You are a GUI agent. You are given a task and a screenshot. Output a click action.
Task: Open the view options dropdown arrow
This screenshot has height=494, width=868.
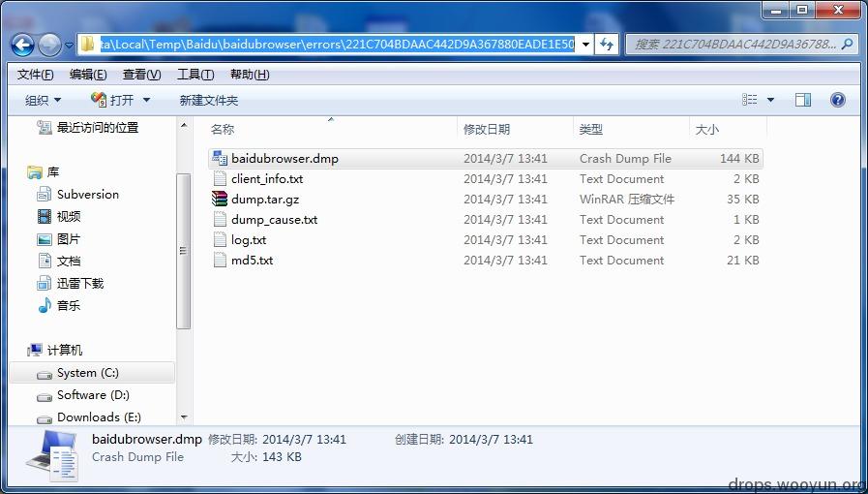point(771,100)
